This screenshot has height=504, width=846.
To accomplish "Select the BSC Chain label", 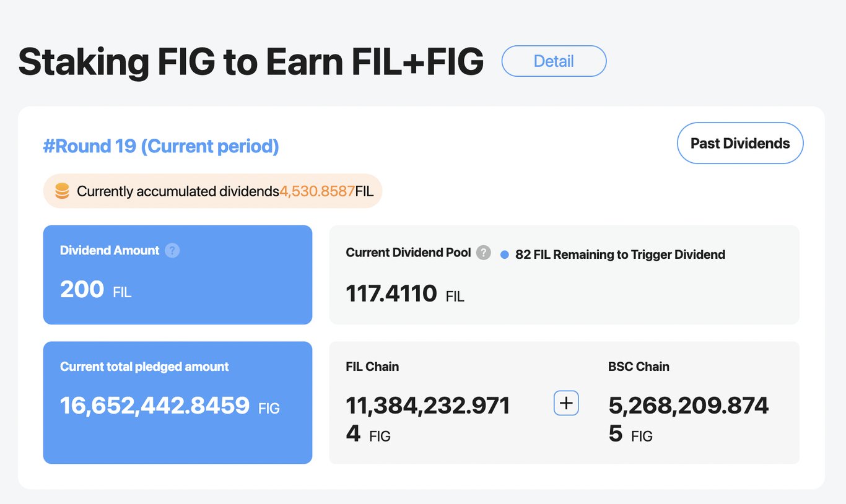I will point(639,367).
